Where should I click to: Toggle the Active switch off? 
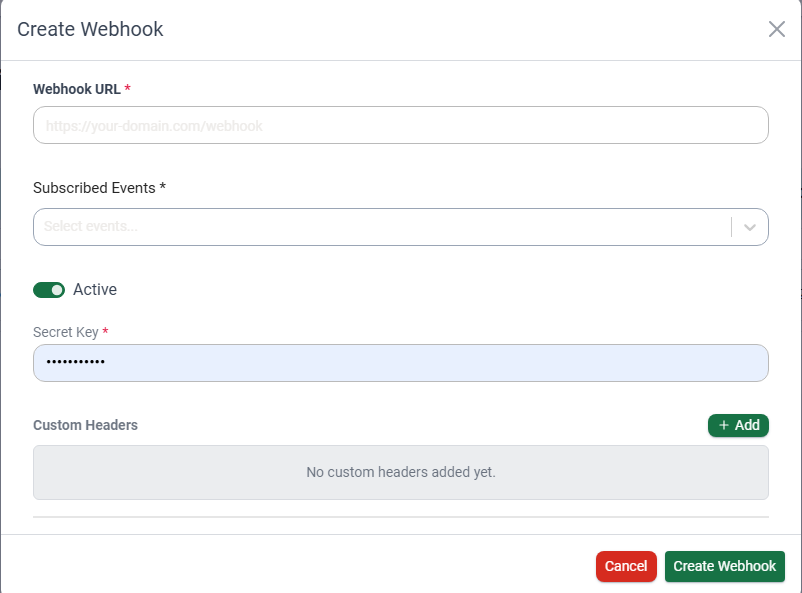pyautogui.click(x=49, y=290)
